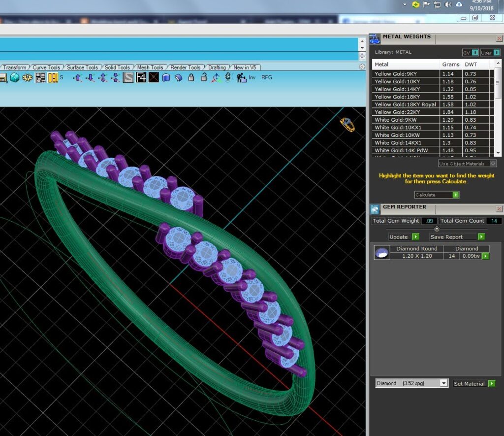Click the Calculate button
The width and height of the screenshot is (504, 436).
437,195
